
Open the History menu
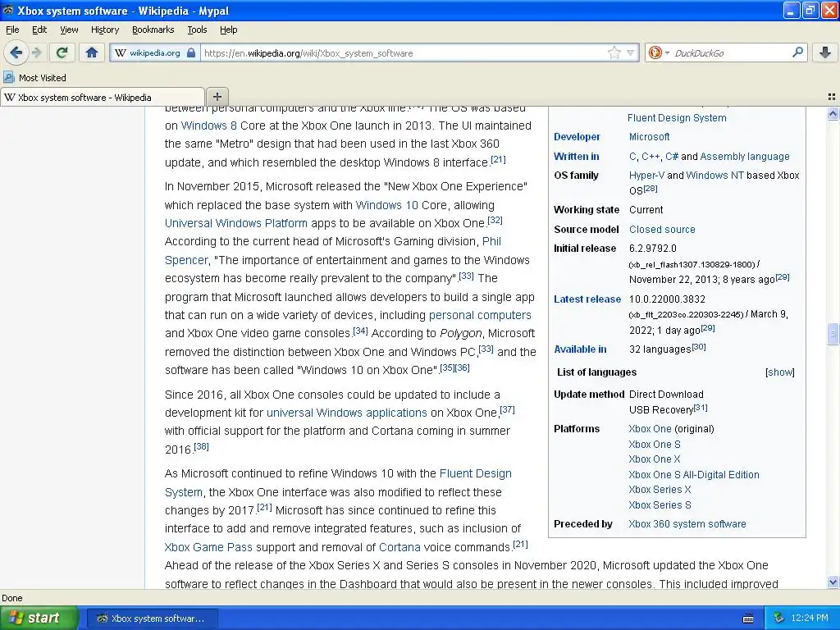[104, 30]
